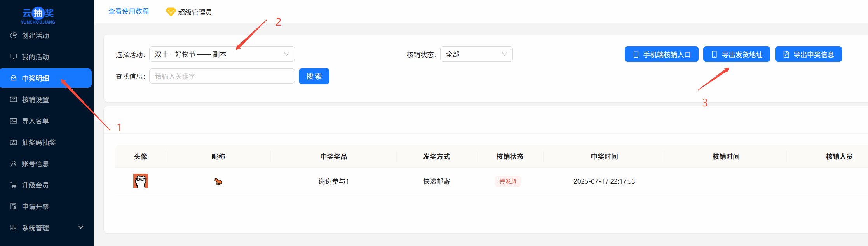Click the 创建活动 pie icon
Image resolution: width=868 pixels, height=246 pixels.
[14, 35]
